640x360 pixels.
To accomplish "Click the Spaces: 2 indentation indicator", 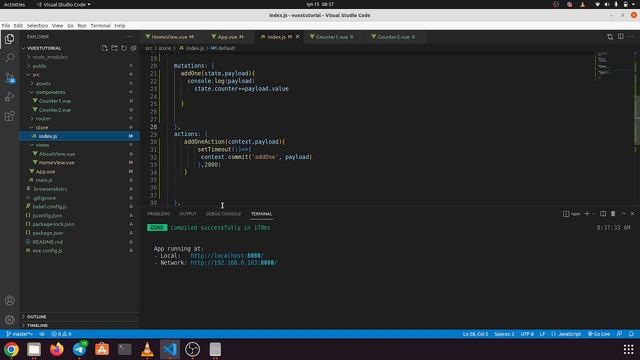I will click(504, 334).
